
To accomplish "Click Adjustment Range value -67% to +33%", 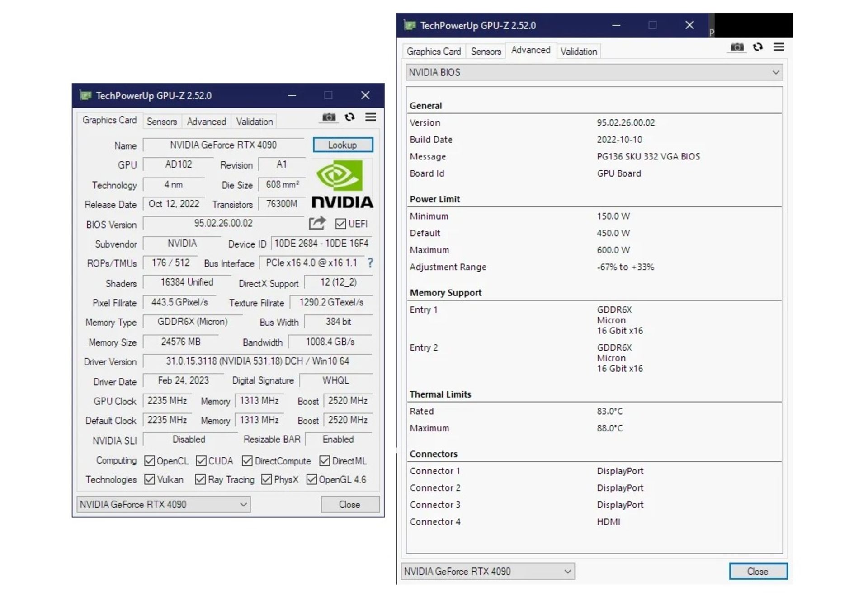I will coord(626,267).
